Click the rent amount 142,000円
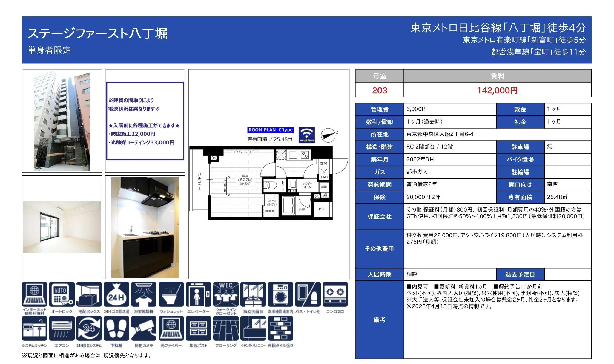The height and width of the screenshot is (364, 614). point(497,90)
